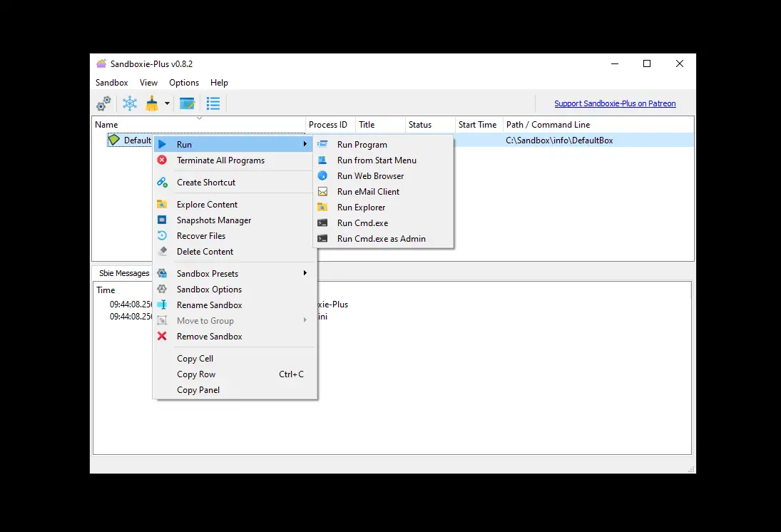
Task: Click the bulleted list icon in the toolbar
Action: click(213, 103)
